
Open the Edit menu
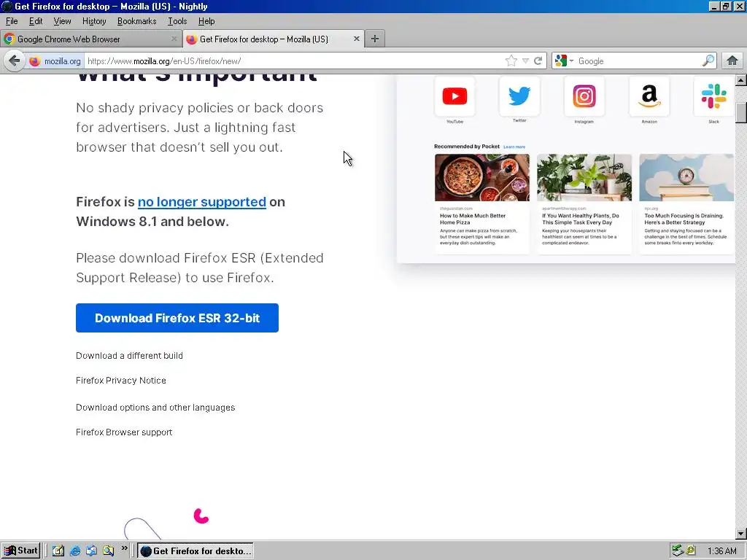point(36,21)
